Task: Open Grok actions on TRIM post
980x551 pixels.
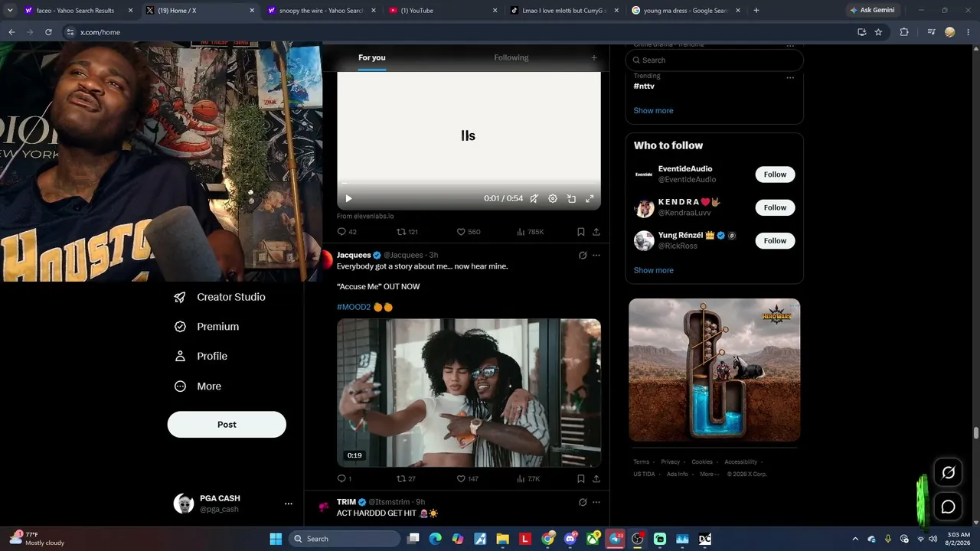Action: tap(583, 502)
